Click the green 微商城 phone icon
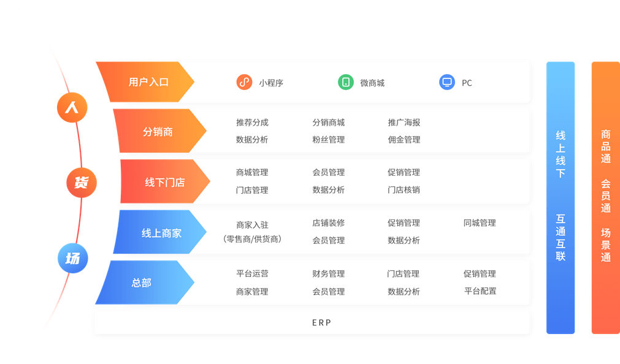This screenshot has width=620, height=364. click(x=346, y=82)
